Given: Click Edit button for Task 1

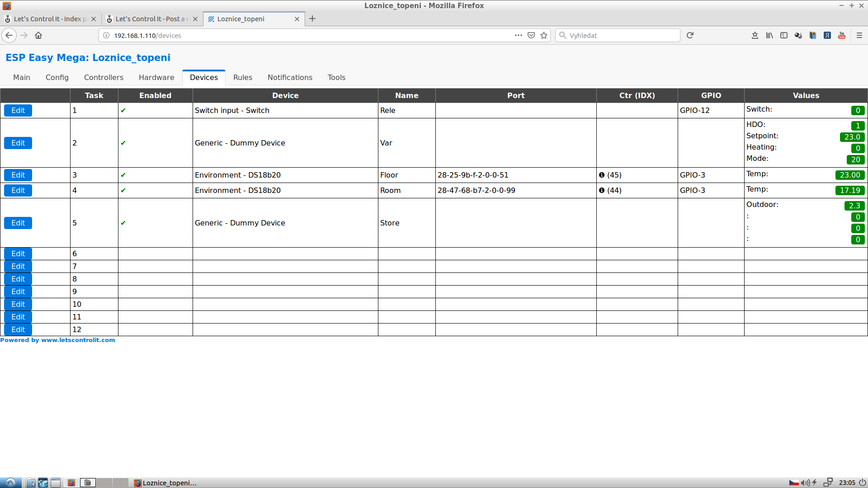Looking at the screenshot, I should [x=18, y=110].
